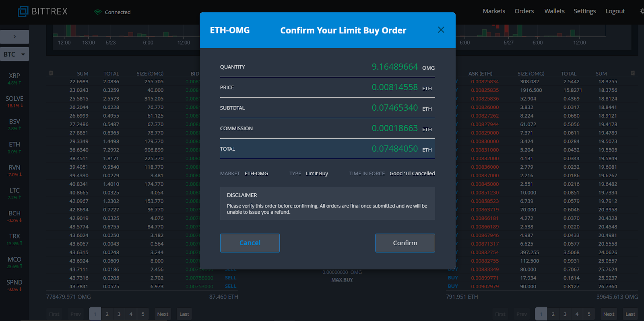Click Last in bids pagination
The image size is (644, 321).
pos(184,314)
